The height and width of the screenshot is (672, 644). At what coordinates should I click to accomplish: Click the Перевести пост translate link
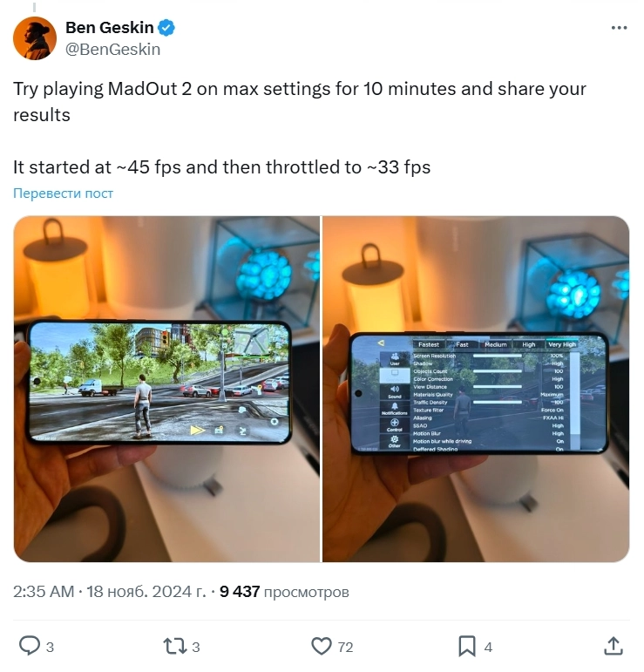click(63, 193)
